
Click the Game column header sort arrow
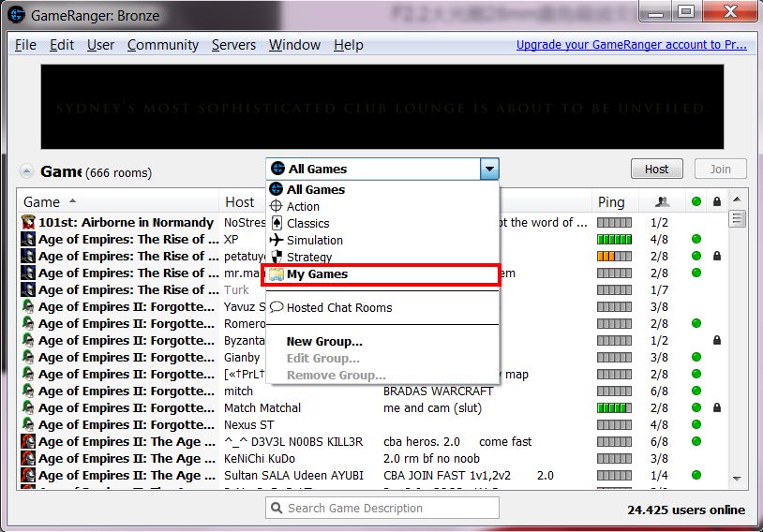[x=72, y=200]
